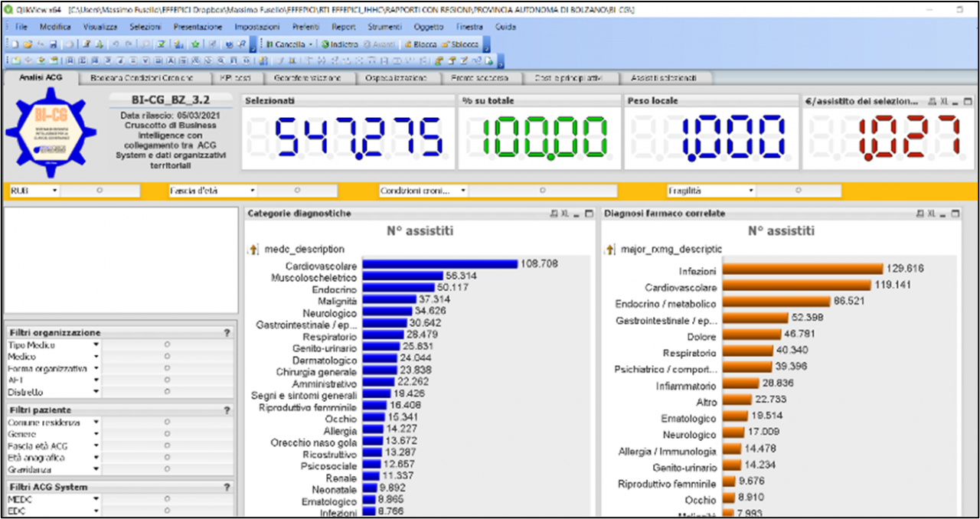Unlock selections using Sblocca
This screenshot has height=519, width=980.
460,44
